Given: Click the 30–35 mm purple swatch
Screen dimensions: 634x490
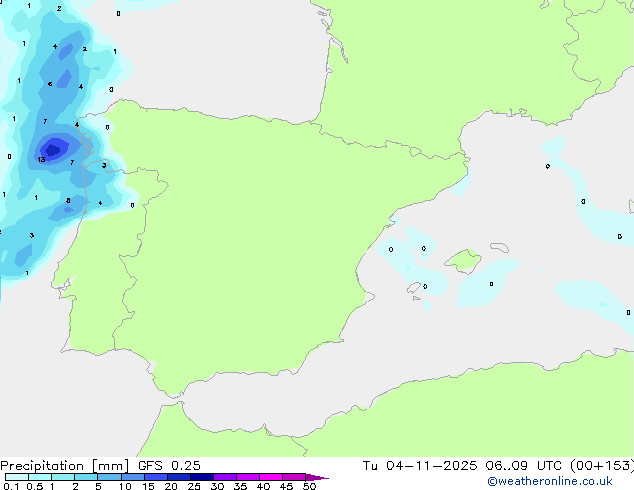Looking at the screenshot, I should coord(225,477).
